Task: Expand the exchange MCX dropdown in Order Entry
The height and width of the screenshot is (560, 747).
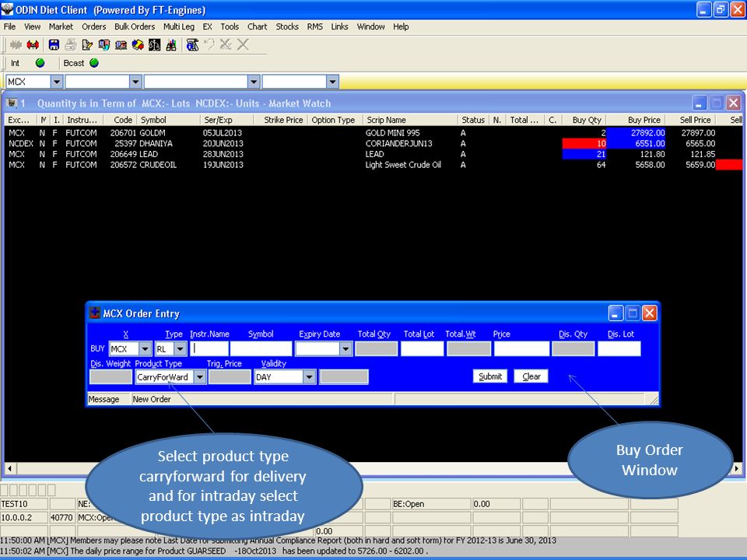Action: point(146,349)
